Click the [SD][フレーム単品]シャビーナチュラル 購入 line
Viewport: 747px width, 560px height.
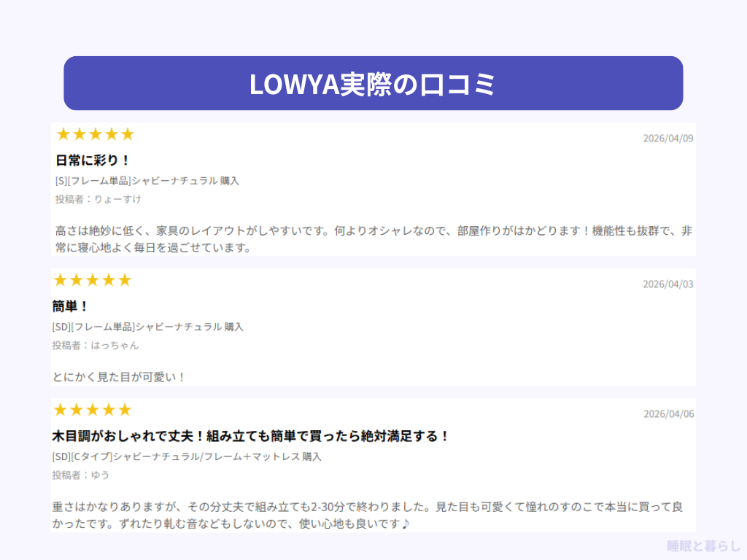pos(147,327)
